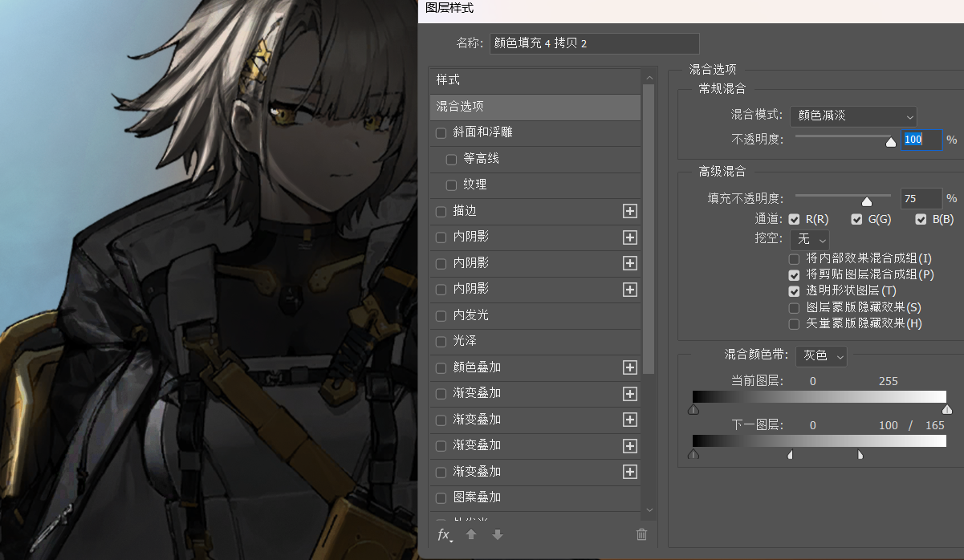The image size is (964, 560).
Task: Click the 常规混合 section label
Action: point(722,88)
